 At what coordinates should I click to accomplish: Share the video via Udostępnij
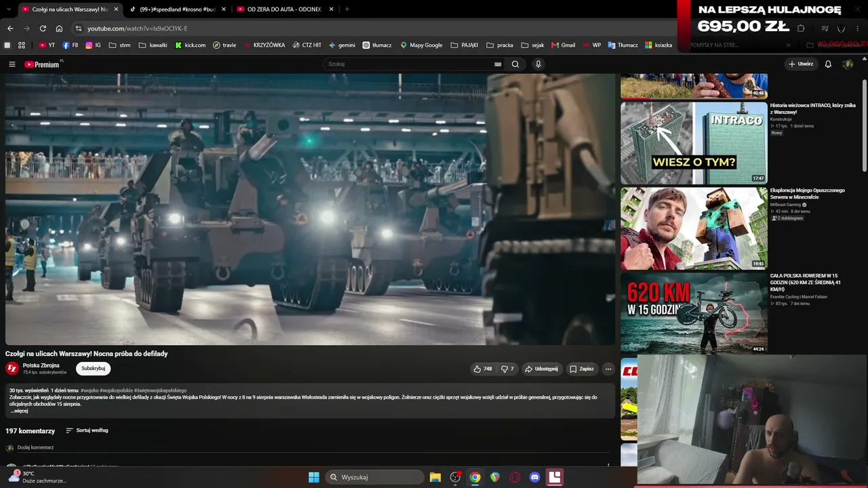coord(541,369)
